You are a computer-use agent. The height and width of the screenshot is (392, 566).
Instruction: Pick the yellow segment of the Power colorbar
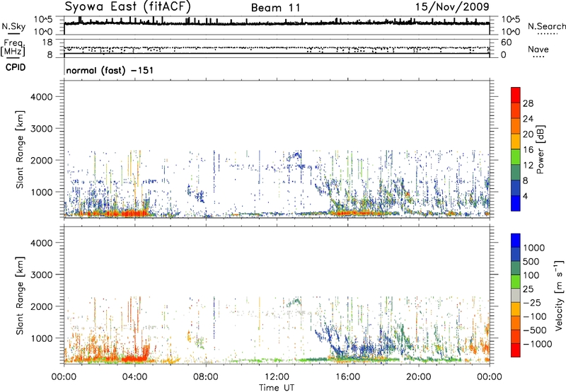(x=516, y=141)
